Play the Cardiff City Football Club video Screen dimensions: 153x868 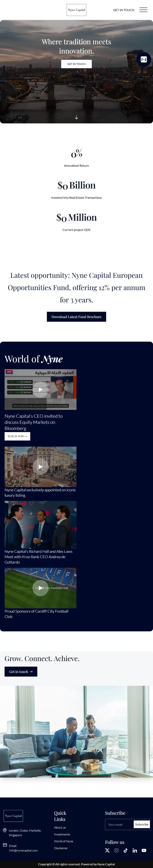tap(40, 588)
